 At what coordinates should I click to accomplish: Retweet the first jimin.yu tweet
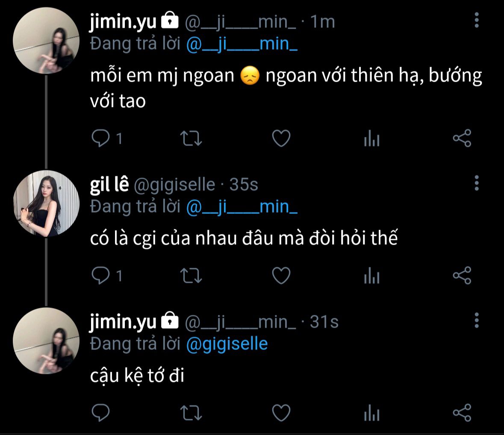(x=191, y=139)
